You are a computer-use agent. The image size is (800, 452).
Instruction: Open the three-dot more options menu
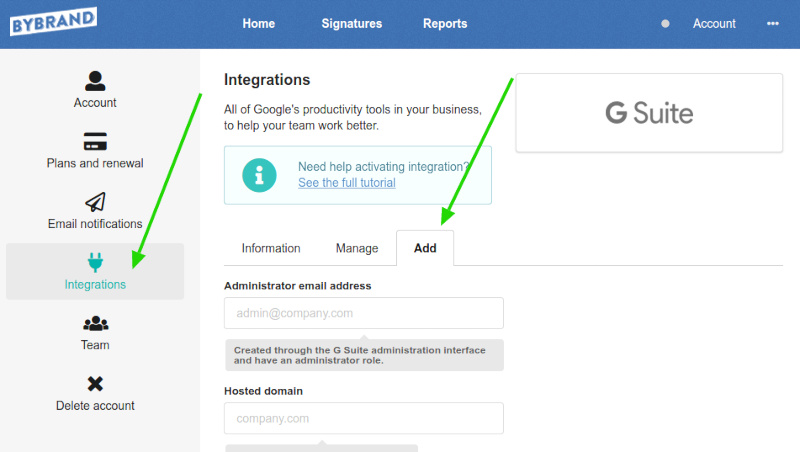point(772,23)
